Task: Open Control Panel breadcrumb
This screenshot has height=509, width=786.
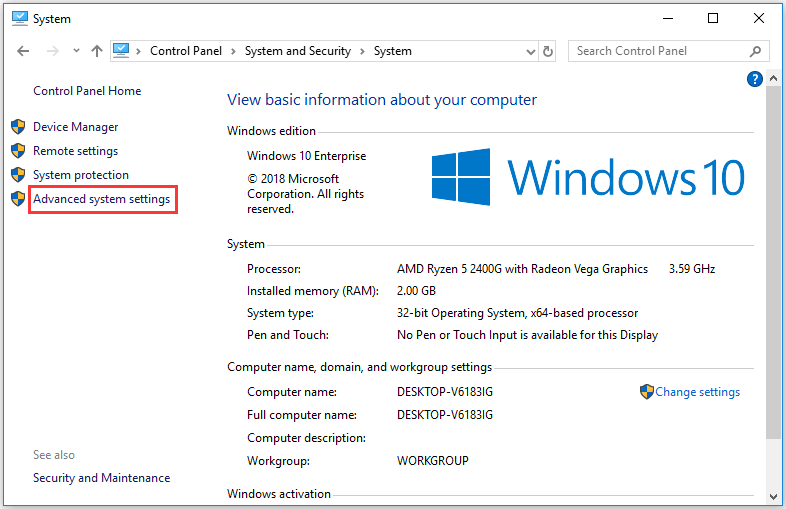Action: click(x=186, y=51)
